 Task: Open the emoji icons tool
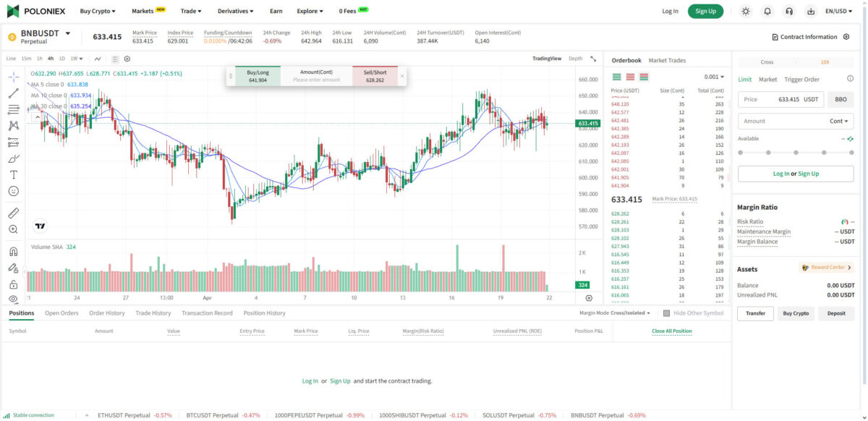coord(13,191)
